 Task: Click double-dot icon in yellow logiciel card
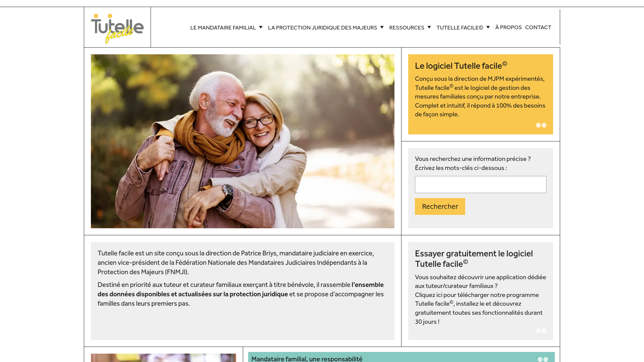541,125
